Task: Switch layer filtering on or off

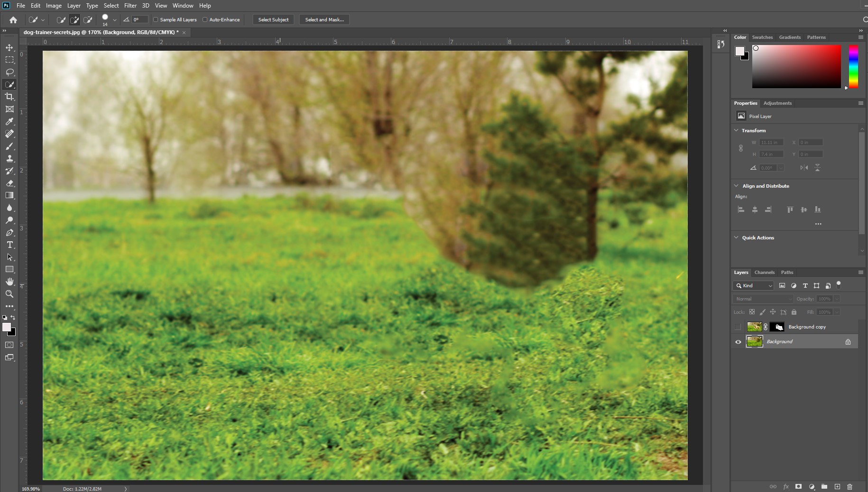Action: 839,284
